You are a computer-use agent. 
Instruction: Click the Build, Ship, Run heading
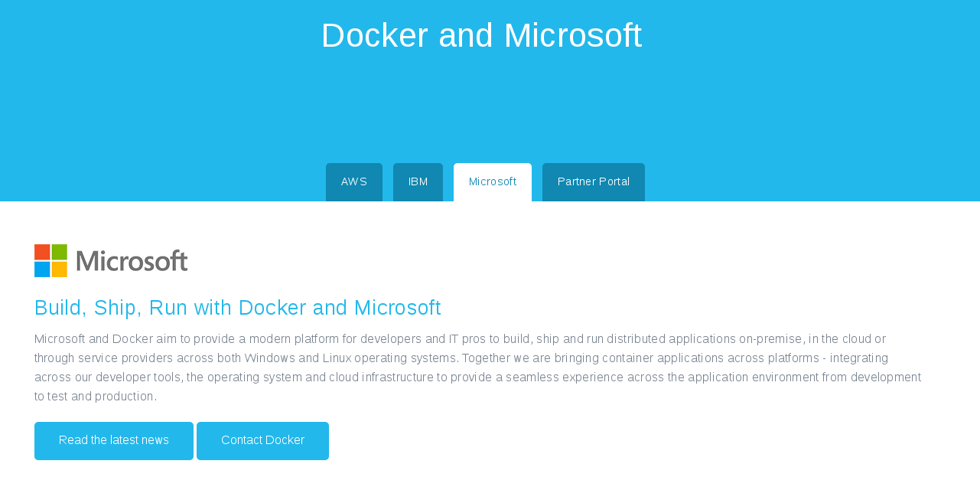pos(238,308)
